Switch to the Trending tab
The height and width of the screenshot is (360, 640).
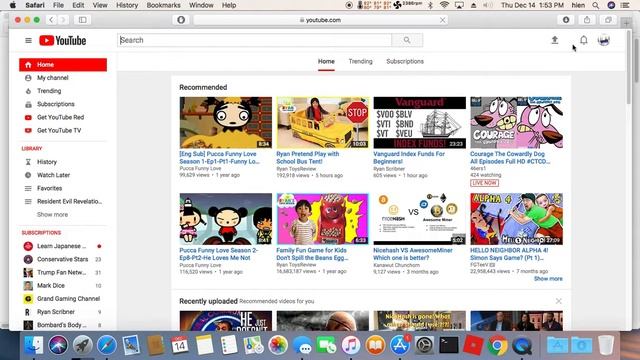pyautogui.click(x=360, y=61)
